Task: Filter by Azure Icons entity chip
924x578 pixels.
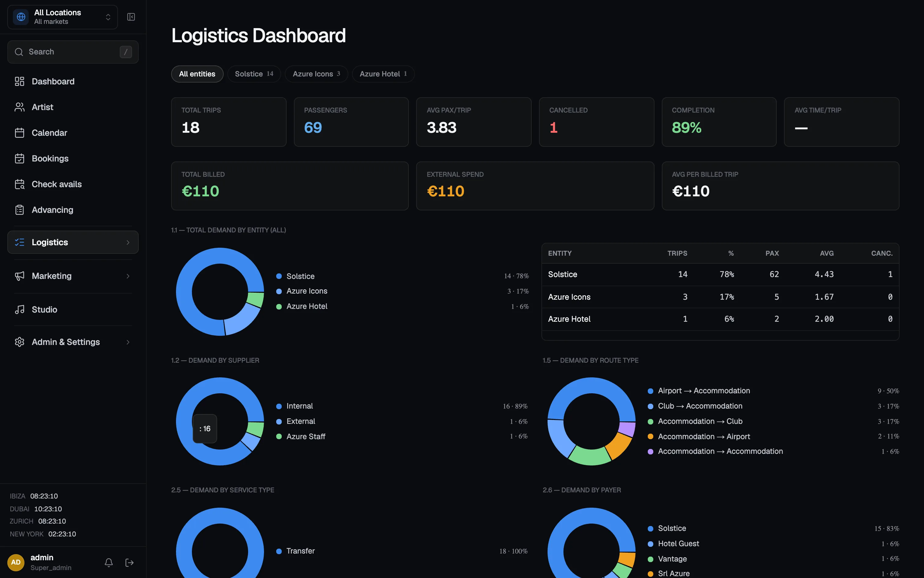Action: pyautogui.click(x=316, y=74)
